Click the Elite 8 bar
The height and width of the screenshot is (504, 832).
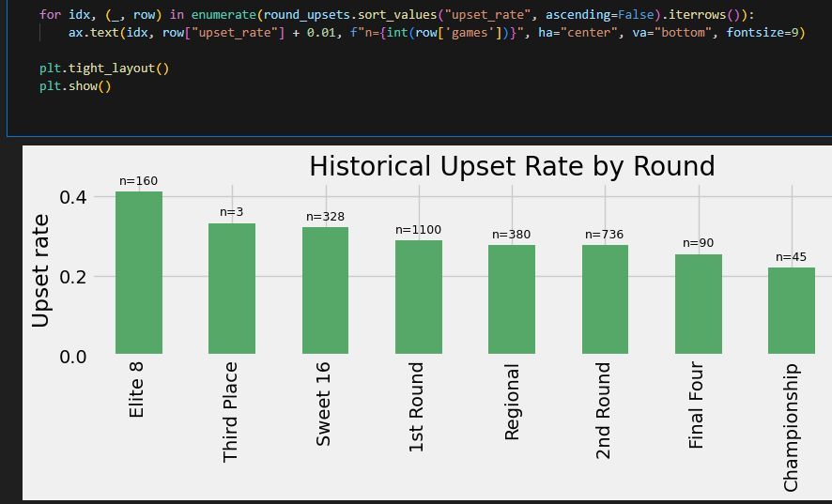[138, 273]
